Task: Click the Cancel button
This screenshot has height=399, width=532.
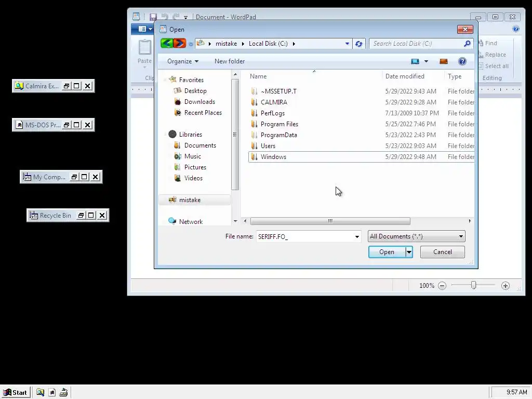Action: pos(443,252)
